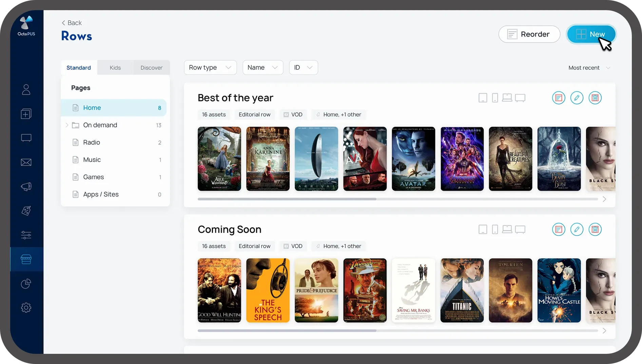
Task: Expand the On demand folder chevron
Action: (67, 125)
